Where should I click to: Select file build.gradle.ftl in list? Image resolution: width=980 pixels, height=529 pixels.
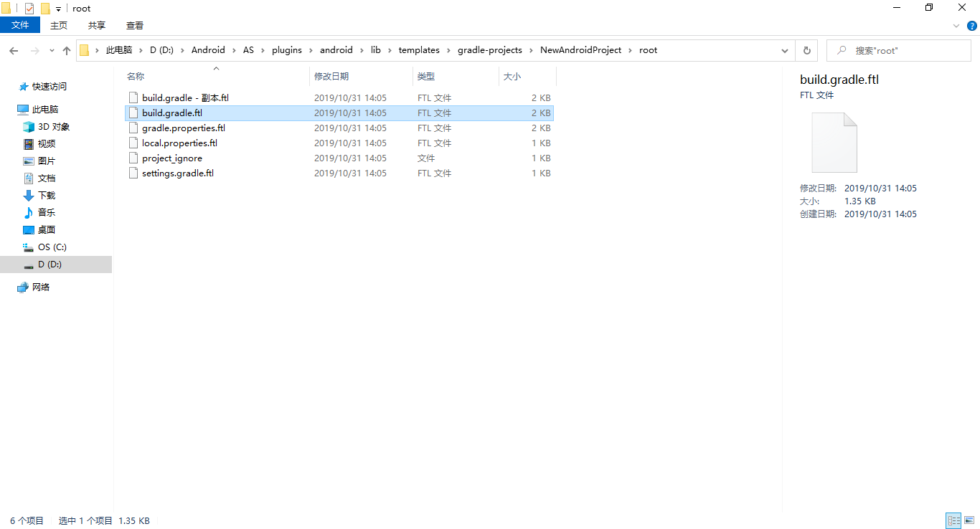pos(339,113)
